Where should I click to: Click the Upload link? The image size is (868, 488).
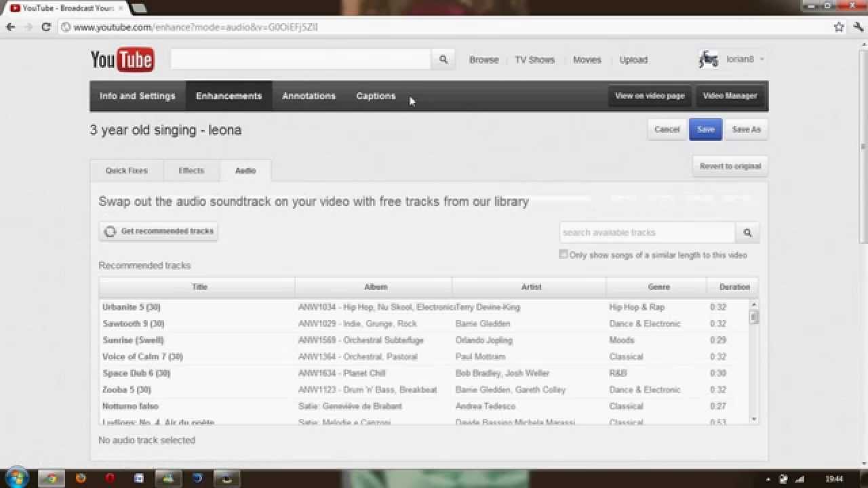[633, 60]
